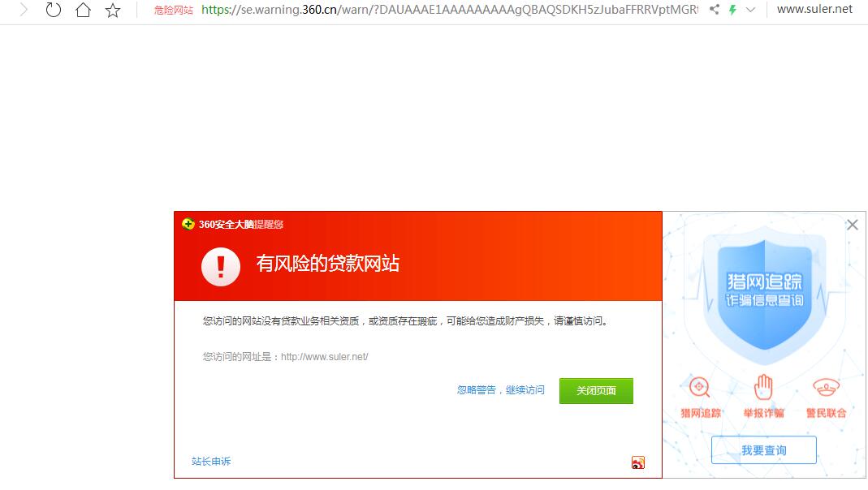Click the browser forward arrow

pyautogui.click(x=24, y=10)
